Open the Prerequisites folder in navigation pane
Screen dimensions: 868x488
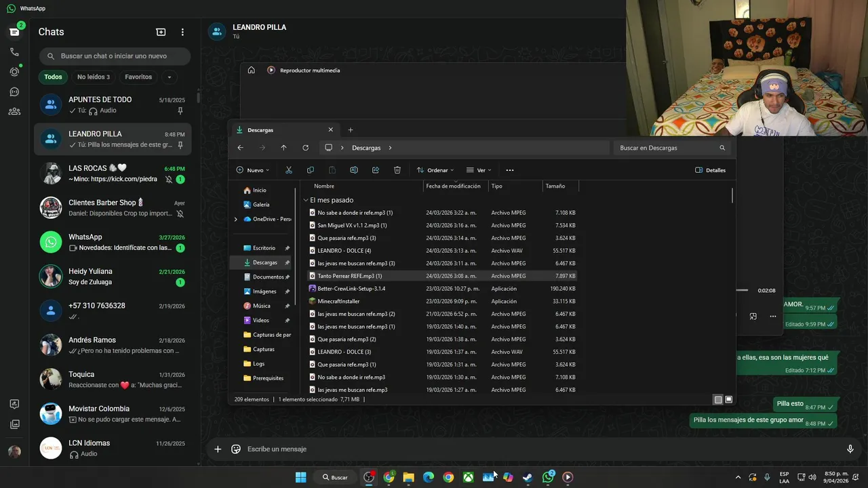[268, 378]
